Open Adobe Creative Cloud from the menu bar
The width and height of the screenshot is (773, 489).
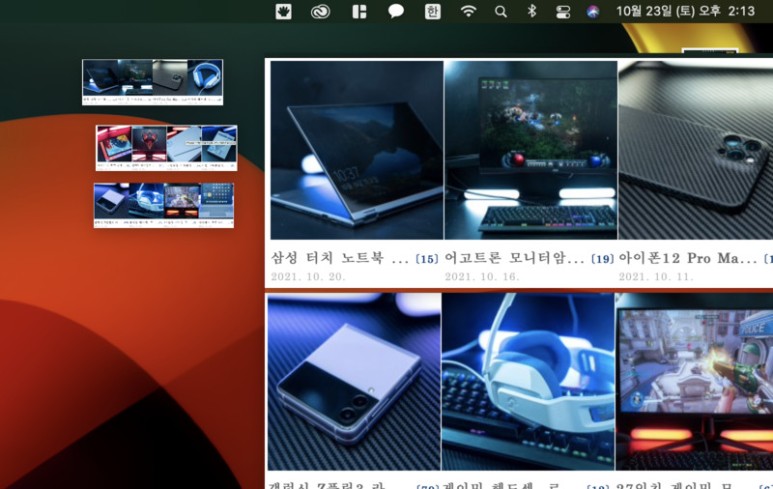tap(320, 11)
